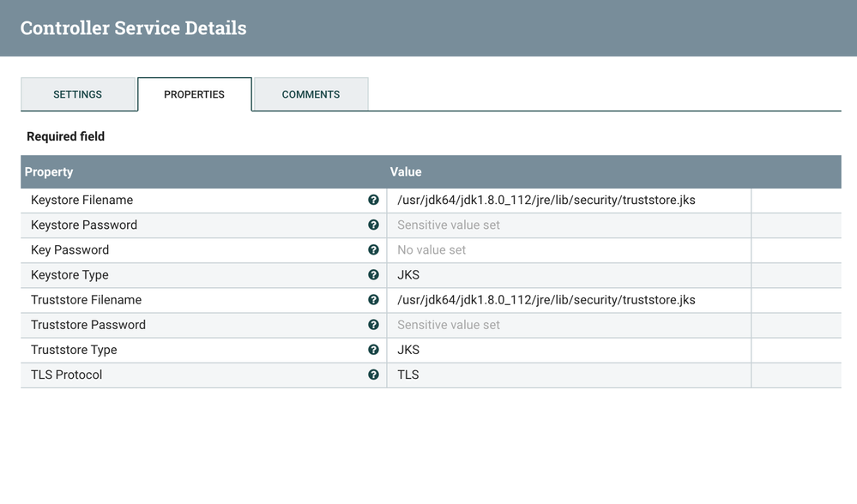The height and width of the screenshot is (504, 857).
Task: Select the Truststore Type property name
Action: pos(74,350)
